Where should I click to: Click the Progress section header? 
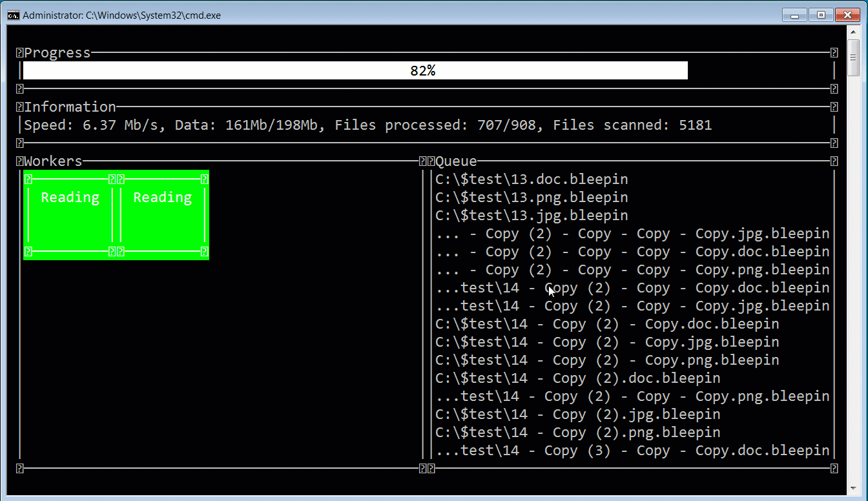tap(58, 52)
